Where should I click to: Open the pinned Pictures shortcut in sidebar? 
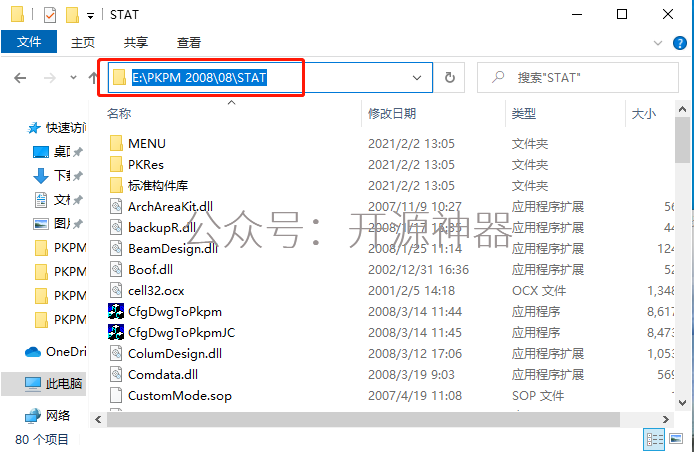[x=58, y=224]
